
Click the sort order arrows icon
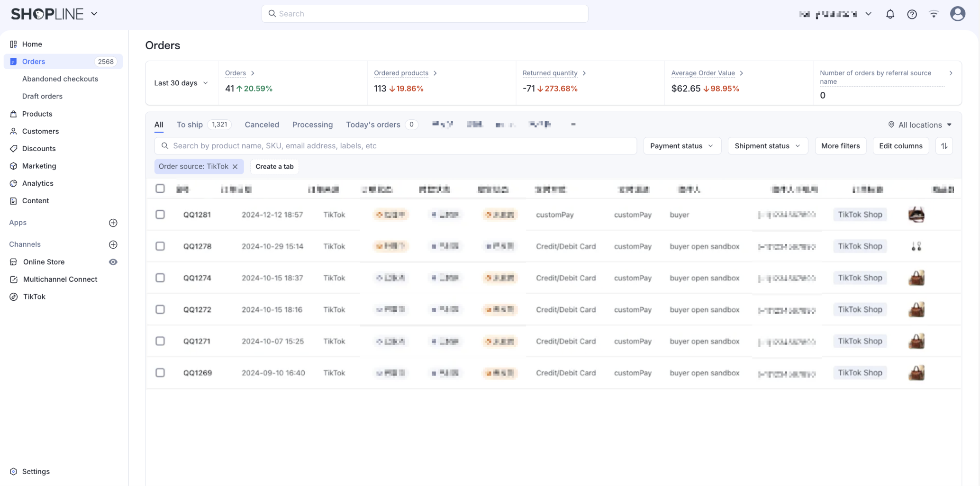[x=944, y=146]
